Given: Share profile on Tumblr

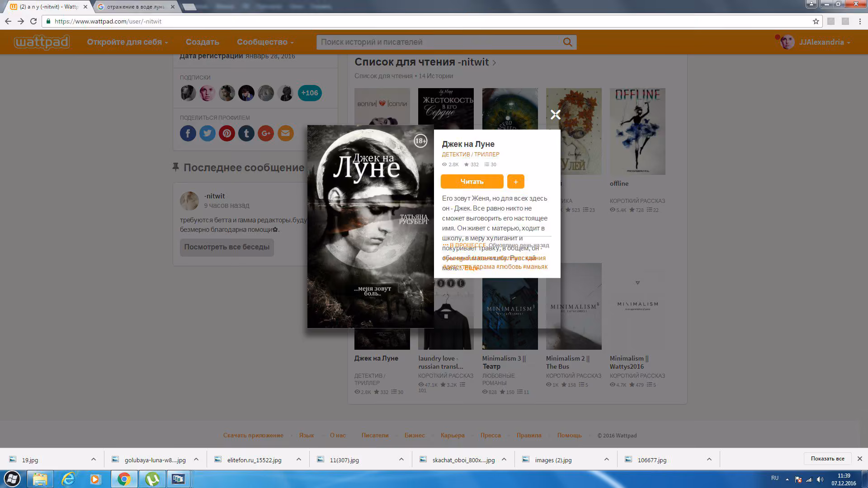Looking at the screenshot, I should pos(246,133).
